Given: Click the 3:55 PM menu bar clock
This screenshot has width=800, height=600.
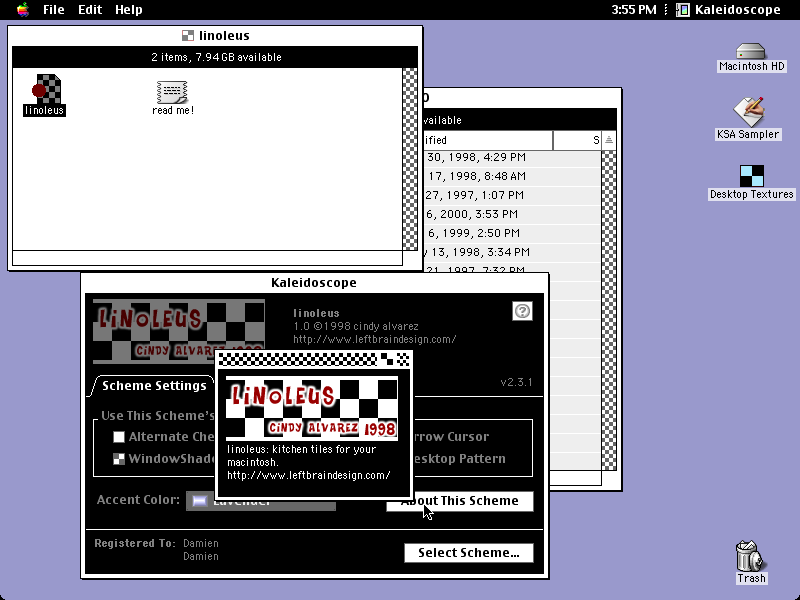Looking at the screenshot, I should (634, 10).
